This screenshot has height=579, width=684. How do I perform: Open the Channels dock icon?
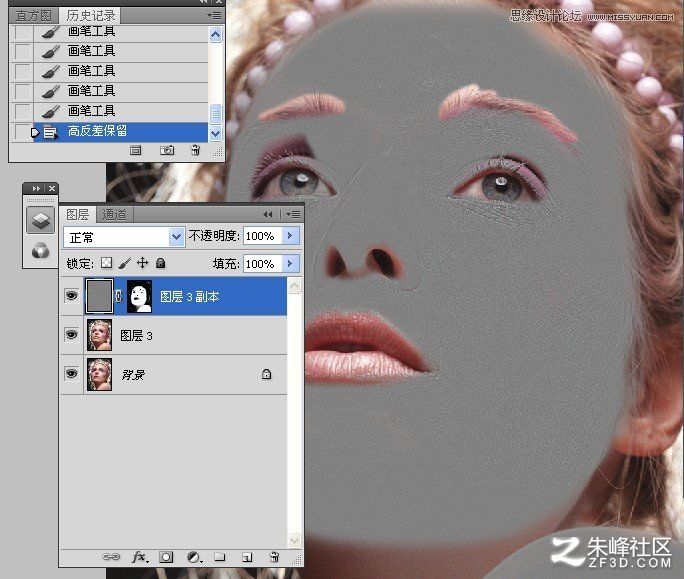click(x=41, y=251)
